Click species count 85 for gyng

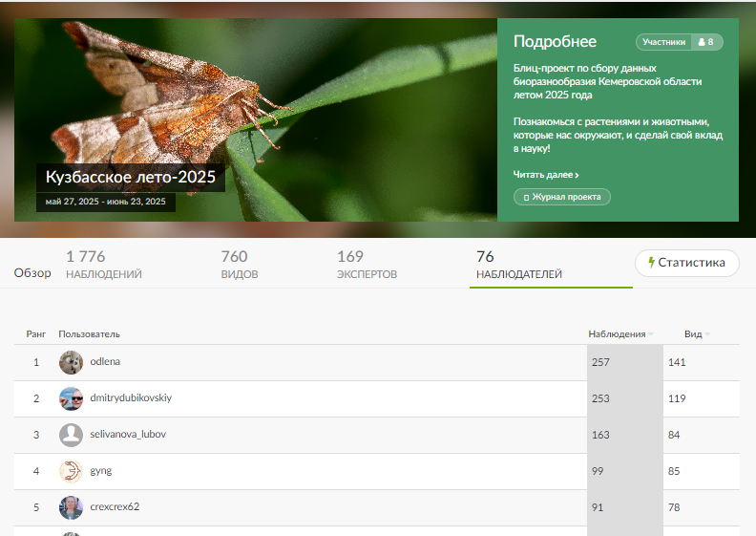674,471
